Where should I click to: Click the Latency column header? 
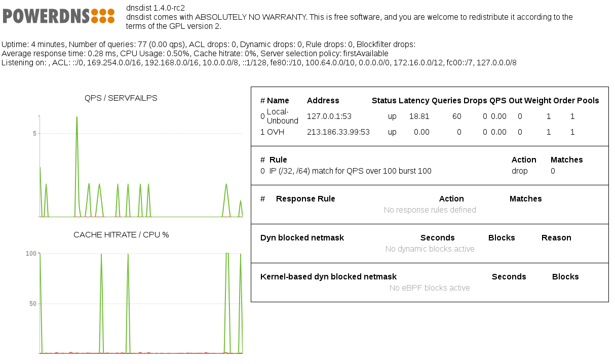tap(413, 101)
